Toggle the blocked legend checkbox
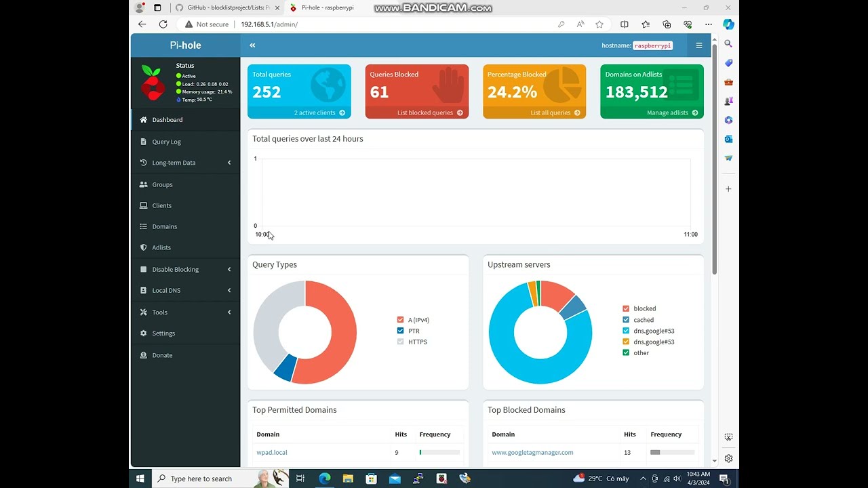The height and width of the screenshot is (488, 868). point(626,308)
